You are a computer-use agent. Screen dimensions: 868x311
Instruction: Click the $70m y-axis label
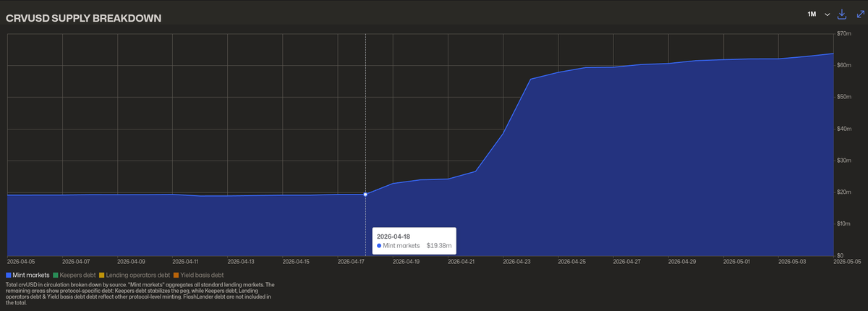(x=843, y=34)
